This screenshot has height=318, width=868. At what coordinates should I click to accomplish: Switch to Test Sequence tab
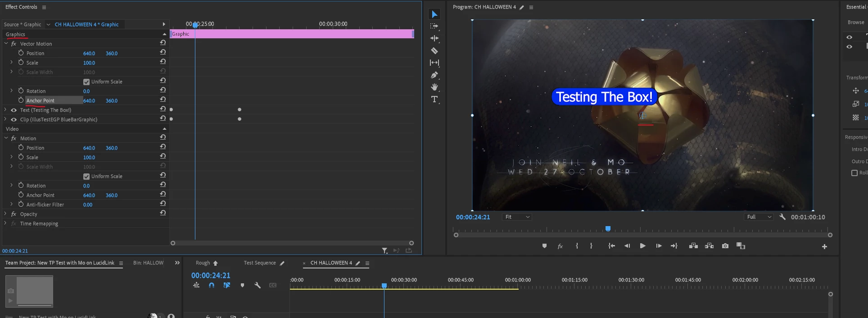click(260, 263)
